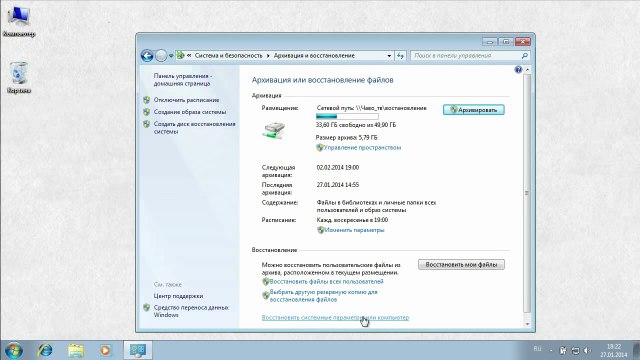The image size is (640, 360).
Task: Click shield icon beside 'Средство переноса данных'
Action: (x=147, y=308)
